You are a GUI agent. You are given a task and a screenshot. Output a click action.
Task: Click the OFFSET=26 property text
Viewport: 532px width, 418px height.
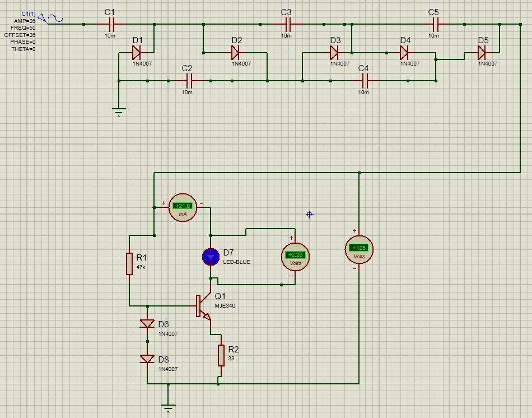click(20, 35)
